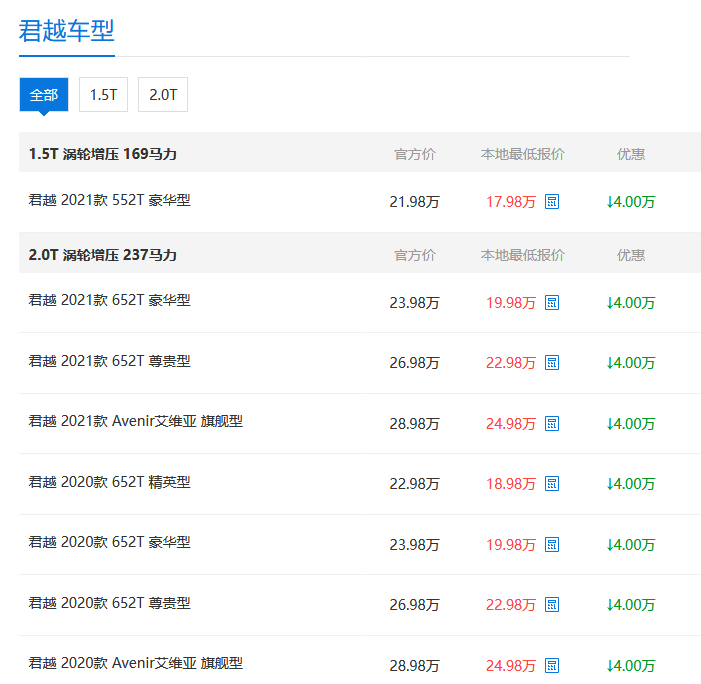Open calculator for 2020款 Avenir艾维亚 旗舰型
The height and width of the screenshot is (684, 701).
pos(552,665)
